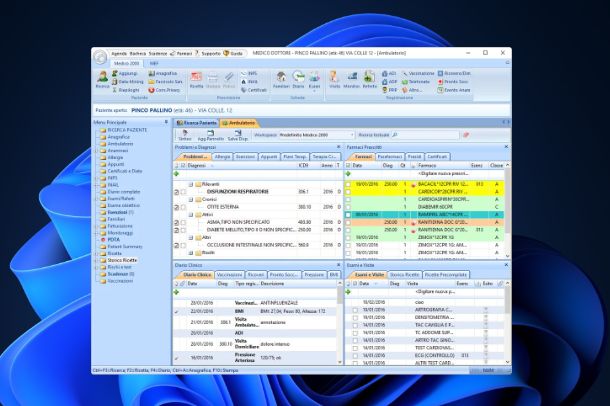
Task: Tick checkbox of the BACACIL drug row
Action: coord(348,184)
